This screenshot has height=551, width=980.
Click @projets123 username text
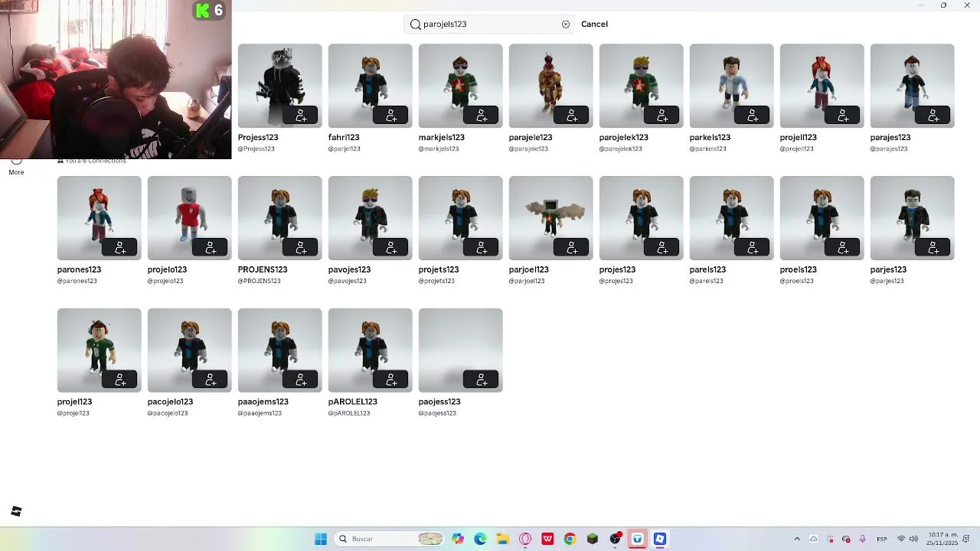(x=437, y=282)
